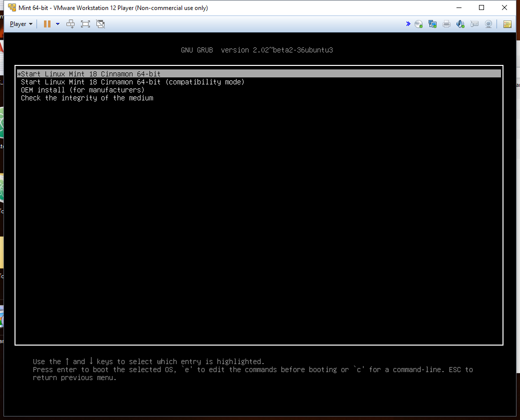Toggle the webcam device icon
Screen dimensions: 520x420
488,24
